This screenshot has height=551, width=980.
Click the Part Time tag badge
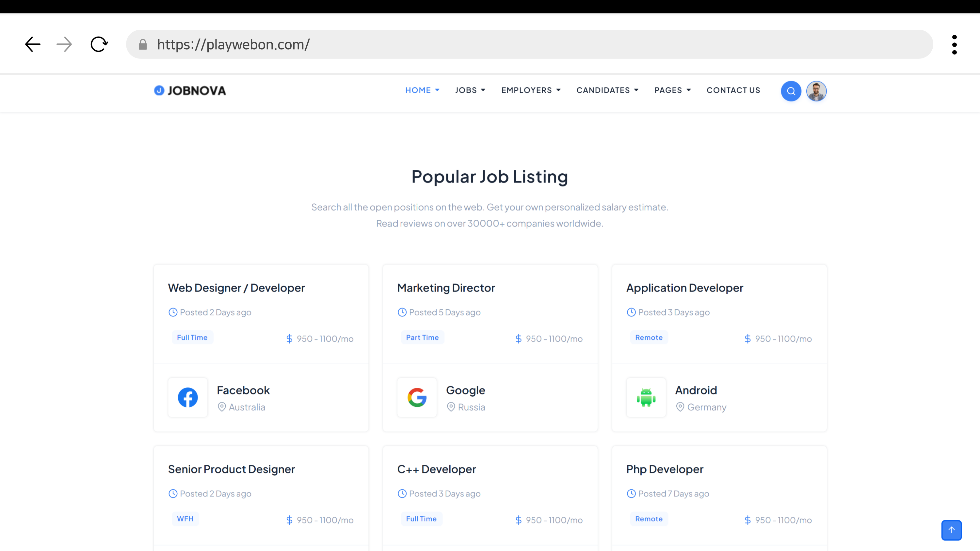coord(422,337)
